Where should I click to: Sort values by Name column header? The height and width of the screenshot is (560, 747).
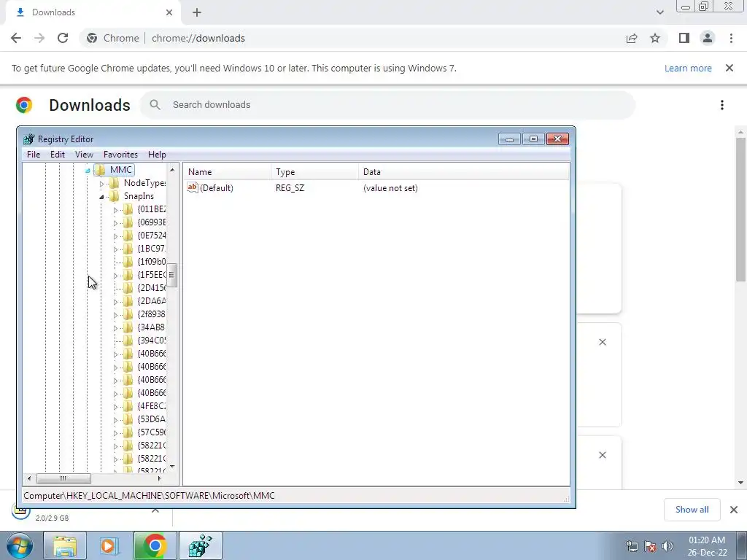pos(228,172)
